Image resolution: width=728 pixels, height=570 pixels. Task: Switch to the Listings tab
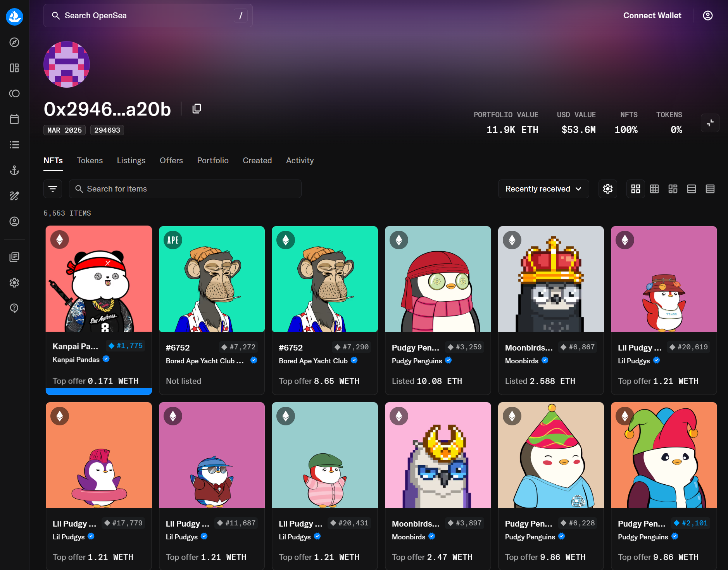(131, 161)
